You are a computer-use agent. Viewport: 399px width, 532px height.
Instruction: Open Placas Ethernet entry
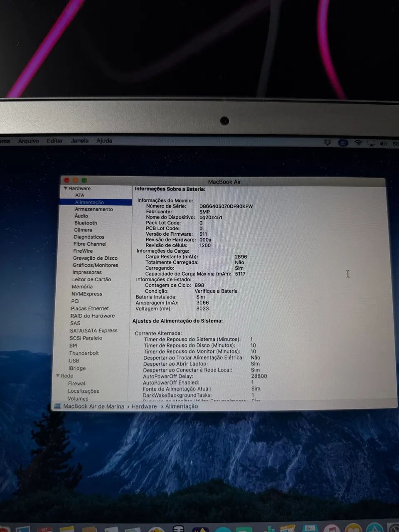pos(90,308)
